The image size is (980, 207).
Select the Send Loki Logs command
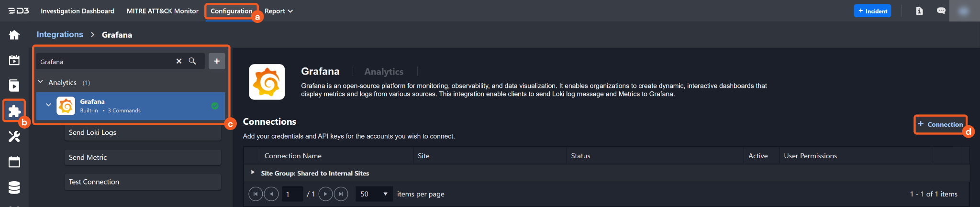click(x=143, y=132)
